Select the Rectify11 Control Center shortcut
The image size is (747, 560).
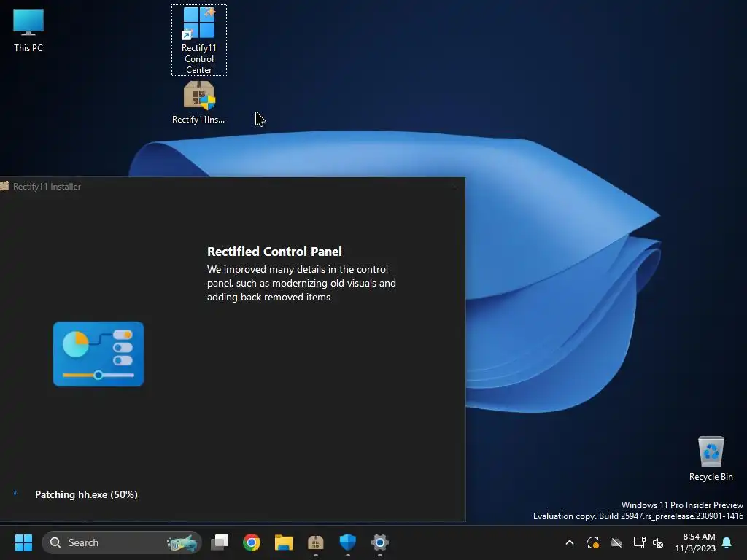(x=199, y=40)
